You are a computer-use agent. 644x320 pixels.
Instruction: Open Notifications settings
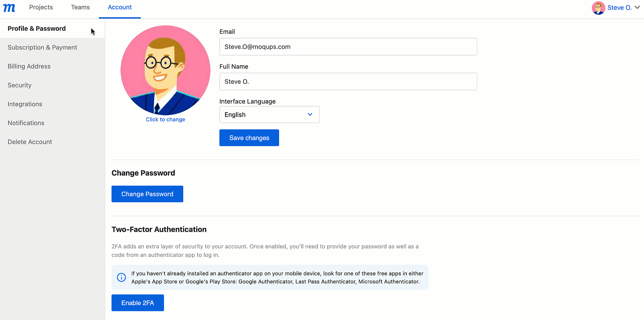(26, 123)
